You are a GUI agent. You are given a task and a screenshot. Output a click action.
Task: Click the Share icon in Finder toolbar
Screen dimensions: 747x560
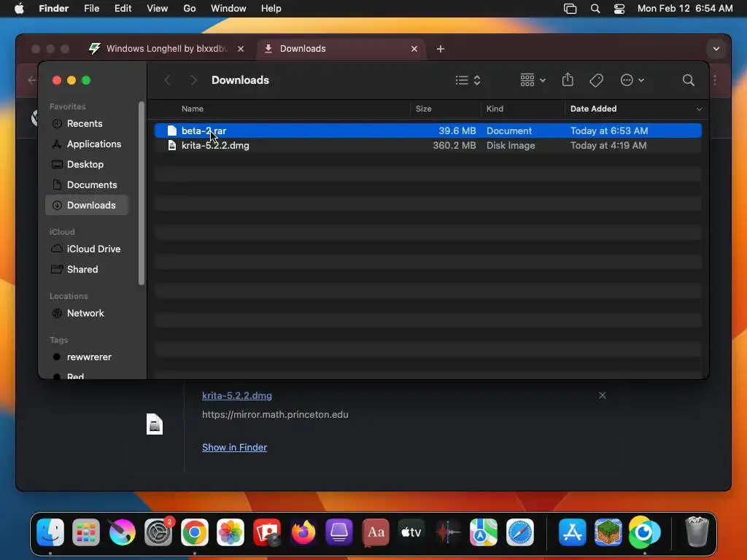(568, 79)
